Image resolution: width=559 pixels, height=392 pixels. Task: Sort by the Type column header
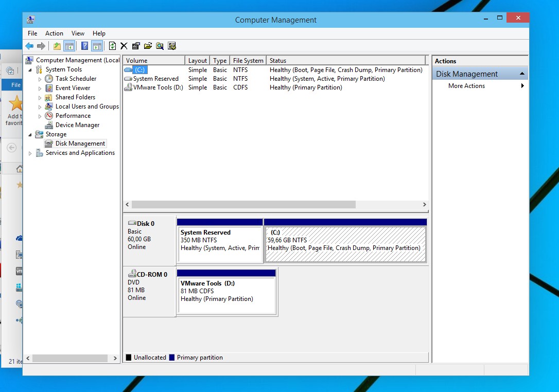coord(220,60)
